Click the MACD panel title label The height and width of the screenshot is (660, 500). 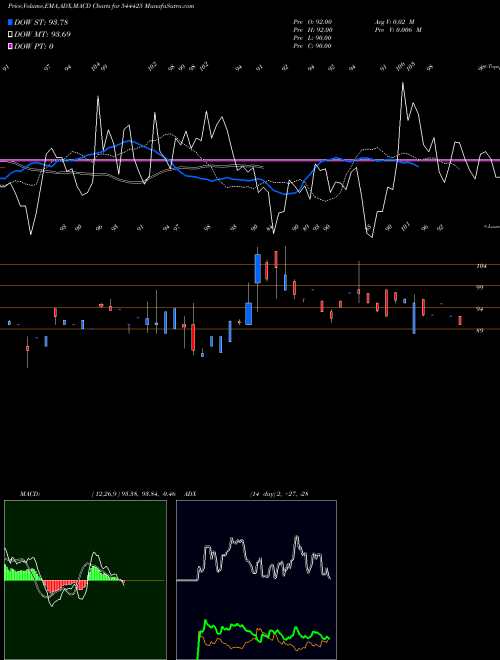[29, 494]
